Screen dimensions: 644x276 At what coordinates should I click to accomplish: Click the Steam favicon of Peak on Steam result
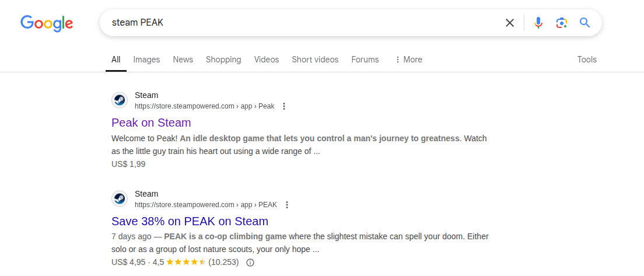(x=120, y=100)
